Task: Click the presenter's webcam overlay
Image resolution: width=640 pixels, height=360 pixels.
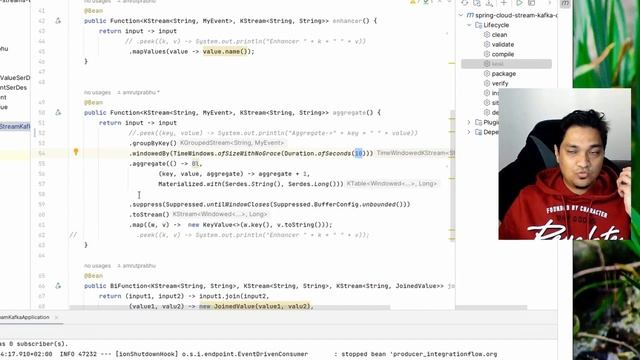Action: coord(564,164)
